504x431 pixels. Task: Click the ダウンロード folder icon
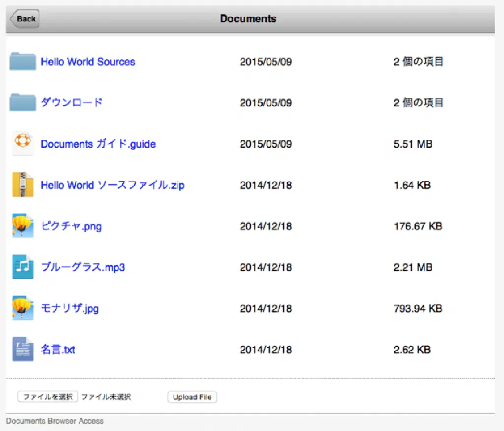[x=23, y=102]
